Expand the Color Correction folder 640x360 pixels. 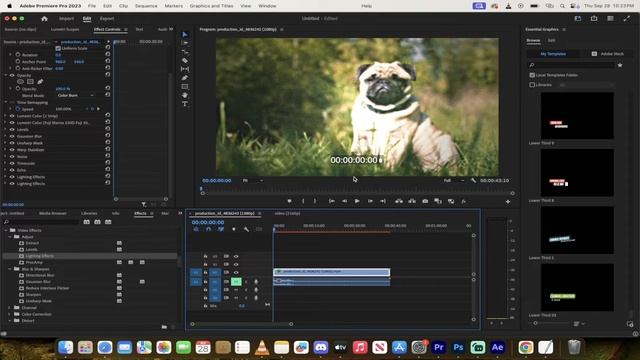(10, 314)
